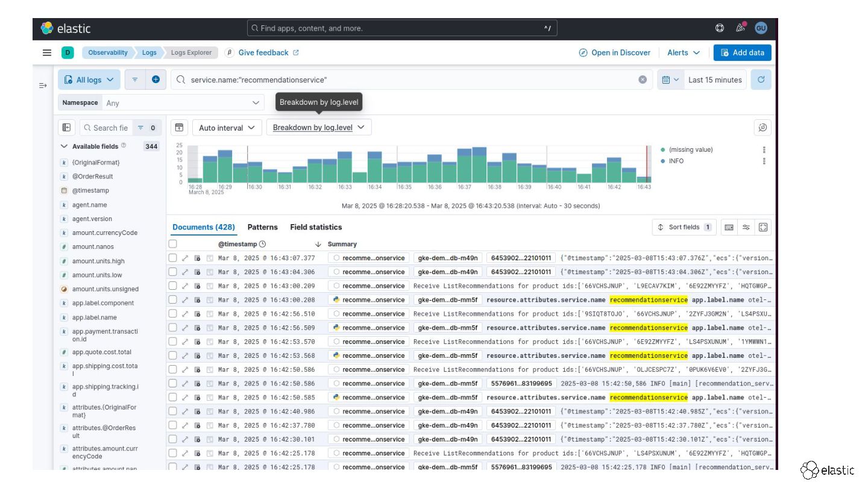Screen dimensions: 868x488
Task: Open the Auto interval dropdown
Action: 227,127
